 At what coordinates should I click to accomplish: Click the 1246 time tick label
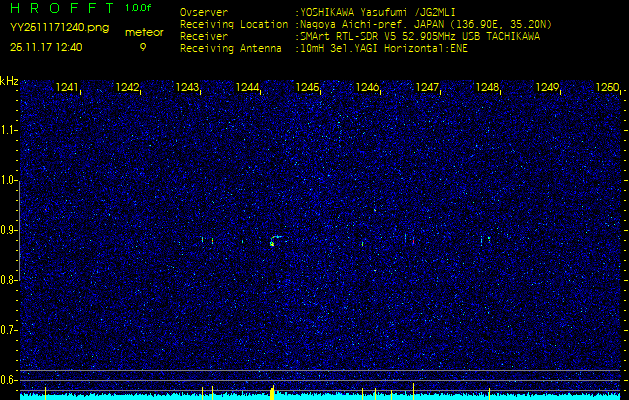tap(367, 87)
